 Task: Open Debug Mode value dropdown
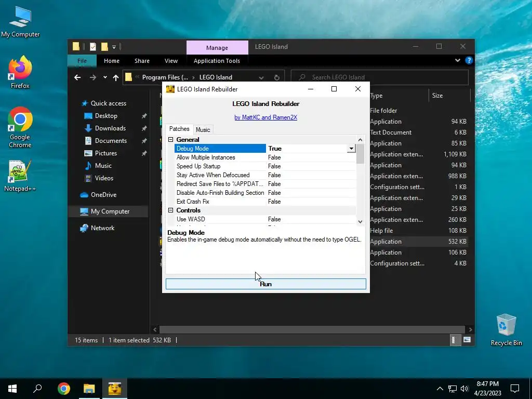coord(351,148)
